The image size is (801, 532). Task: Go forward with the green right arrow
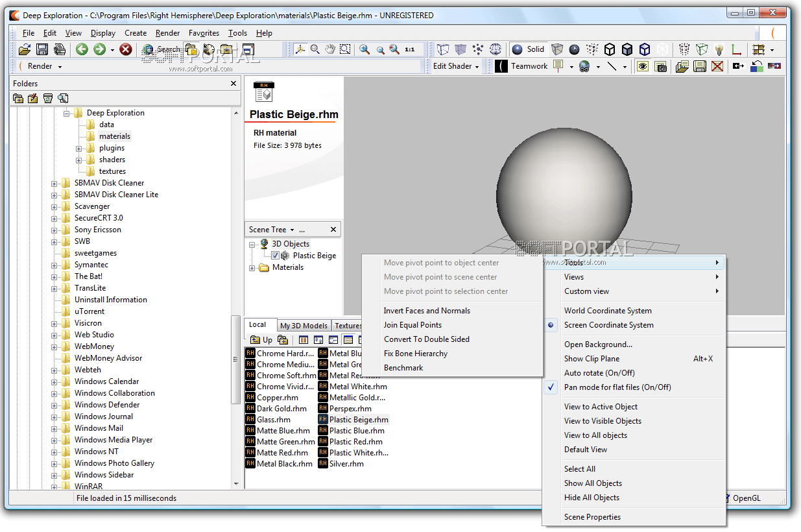click(x=99, y=49)
